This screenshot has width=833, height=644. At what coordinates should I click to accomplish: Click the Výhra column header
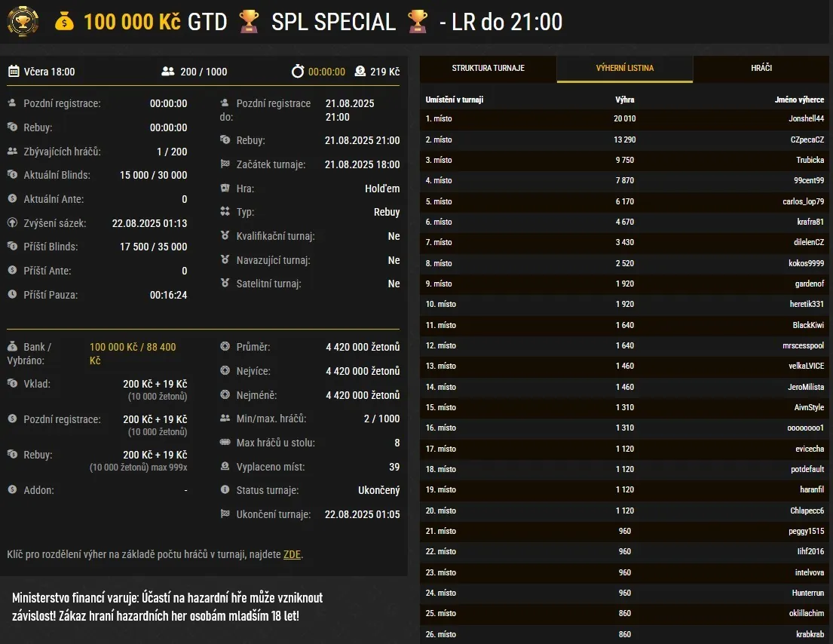pyautogui.click(x=624, y=100)
